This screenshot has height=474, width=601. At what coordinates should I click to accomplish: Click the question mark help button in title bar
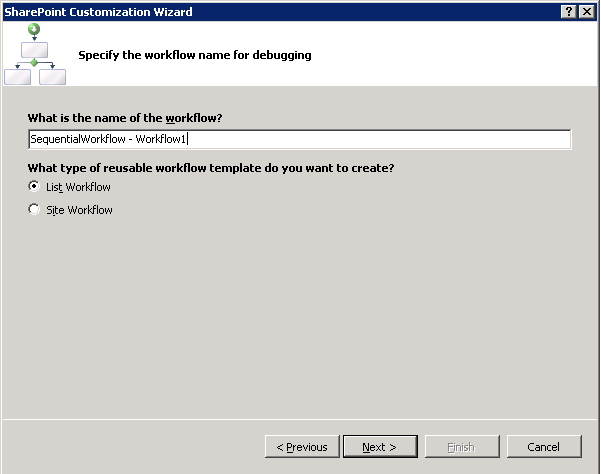point(568,11)
